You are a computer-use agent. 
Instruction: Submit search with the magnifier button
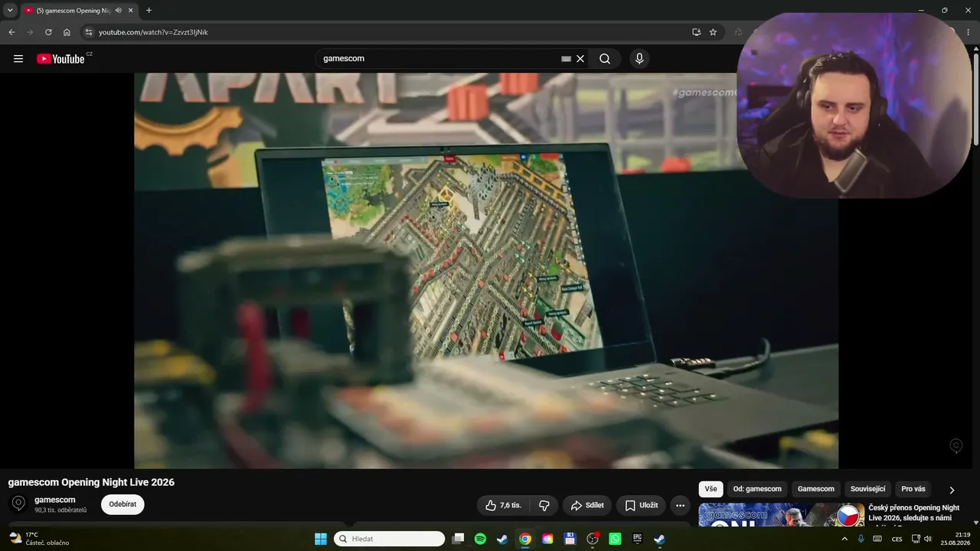(605, 59)
